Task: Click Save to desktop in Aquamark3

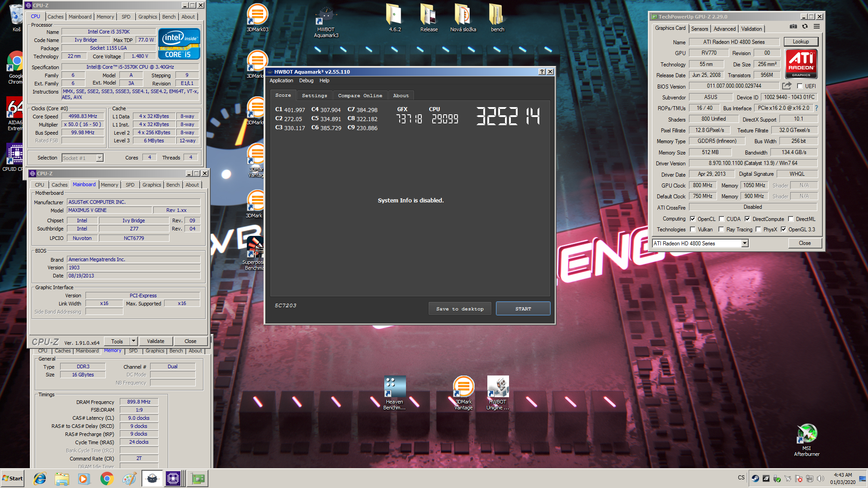Action: coord(460,309)
